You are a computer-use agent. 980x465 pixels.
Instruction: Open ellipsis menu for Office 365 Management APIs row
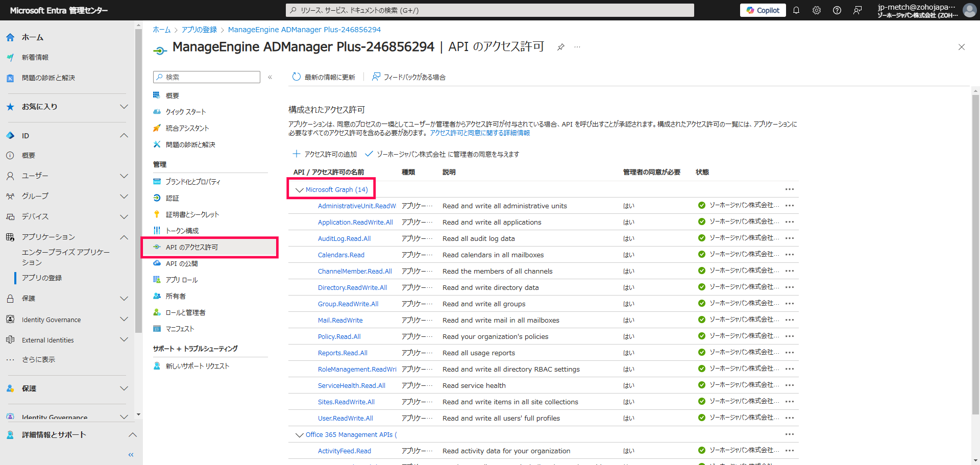(790, 434)
